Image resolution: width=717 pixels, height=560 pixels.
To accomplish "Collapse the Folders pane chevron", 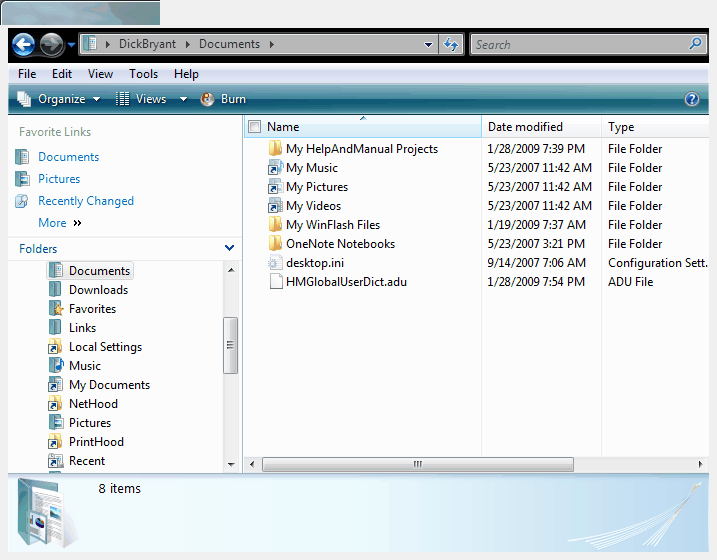I will (x=230, y=248).
